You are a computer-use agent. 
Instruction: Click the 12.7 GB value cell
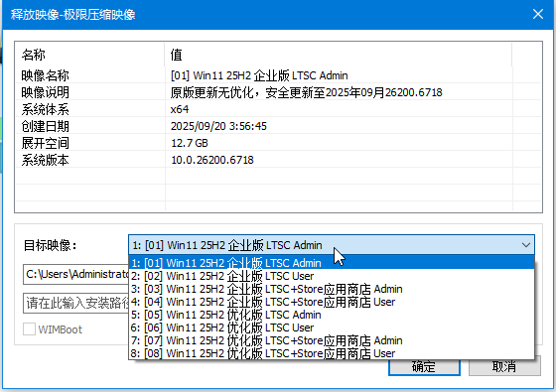[x=190, y=143]
